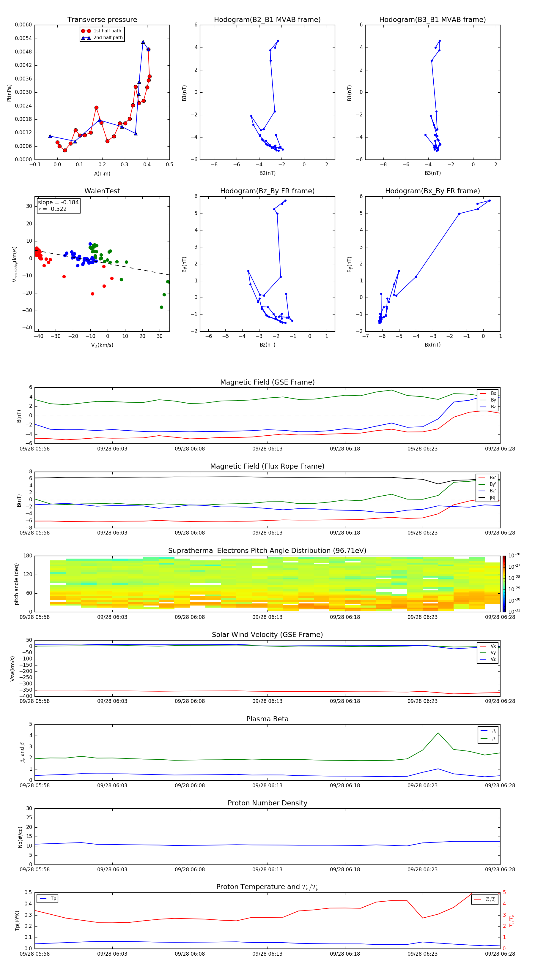Click the 'B3(nT)' axis label
This screenshot has width=535, height=980.
click(432, 173)
